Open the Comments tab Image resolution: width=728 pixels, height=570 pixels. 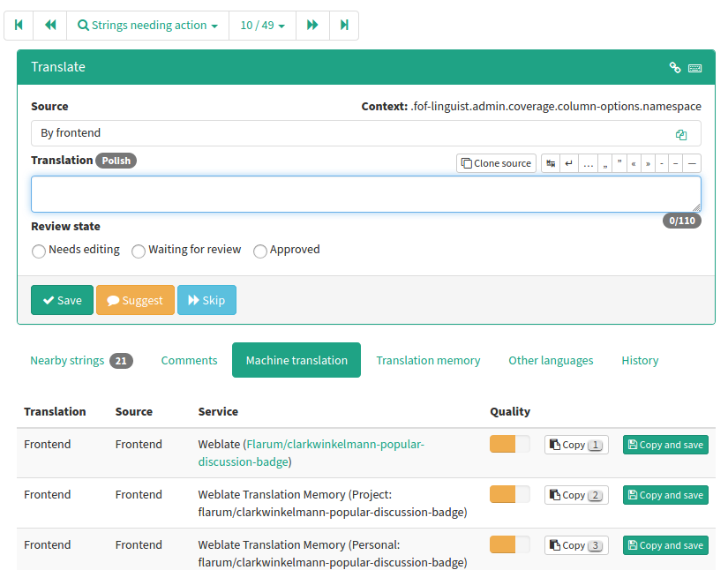tap(189, 361)
